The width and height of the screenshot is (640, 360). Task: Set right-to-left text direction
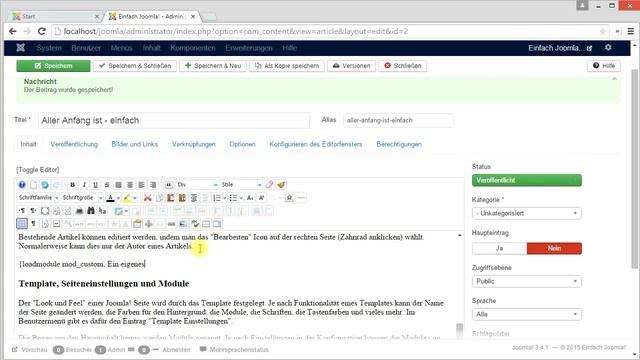[x=33, y=211]
